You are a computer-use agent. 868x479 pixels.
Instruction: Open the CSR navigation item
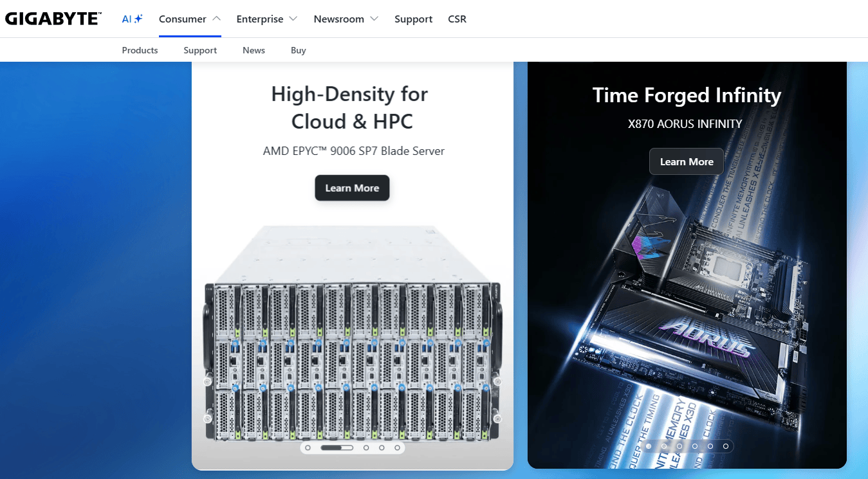pos(457,19)
